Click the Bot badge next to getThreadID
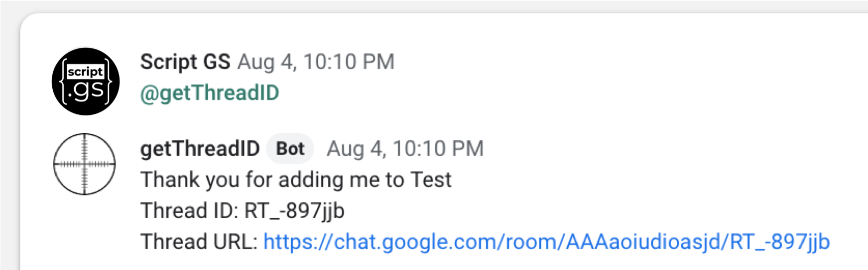The image size is (868, 270). coord(290,149)
